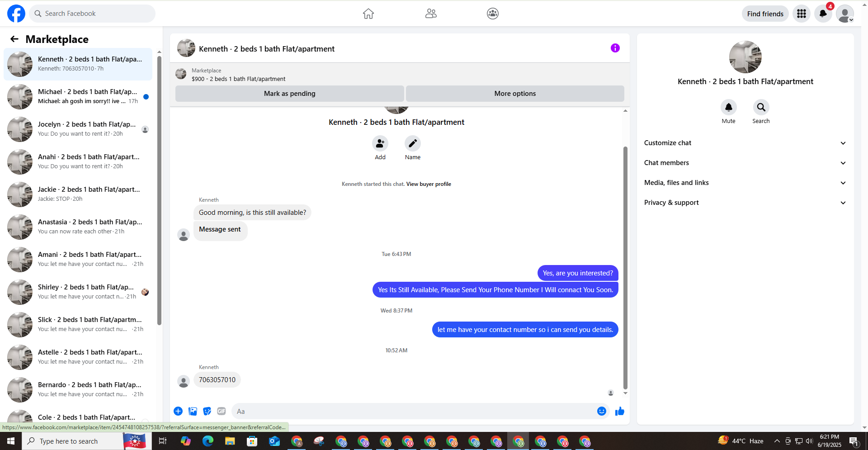Click the "Yes, are you interested?" message
Image resolution: width=868 pixels, height=450 pixels.
click(578, 273)
